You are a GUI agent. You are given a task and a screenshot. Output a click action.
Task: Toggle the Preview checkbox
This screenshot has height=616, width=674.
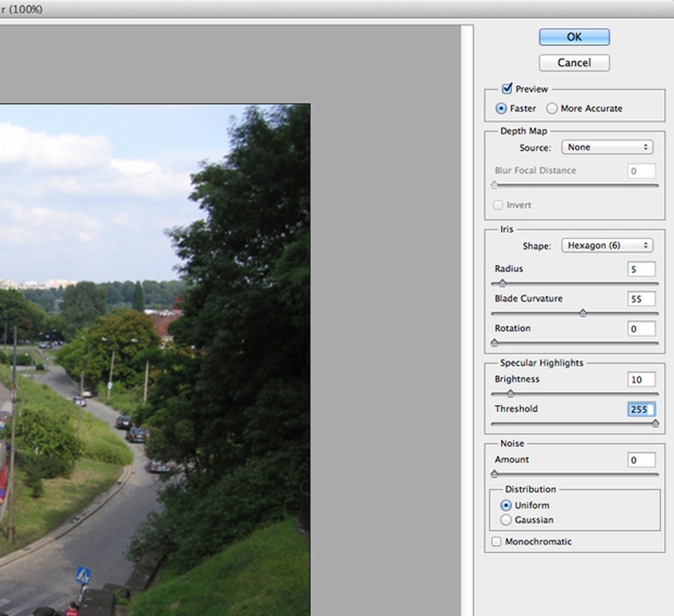point(508,88)
